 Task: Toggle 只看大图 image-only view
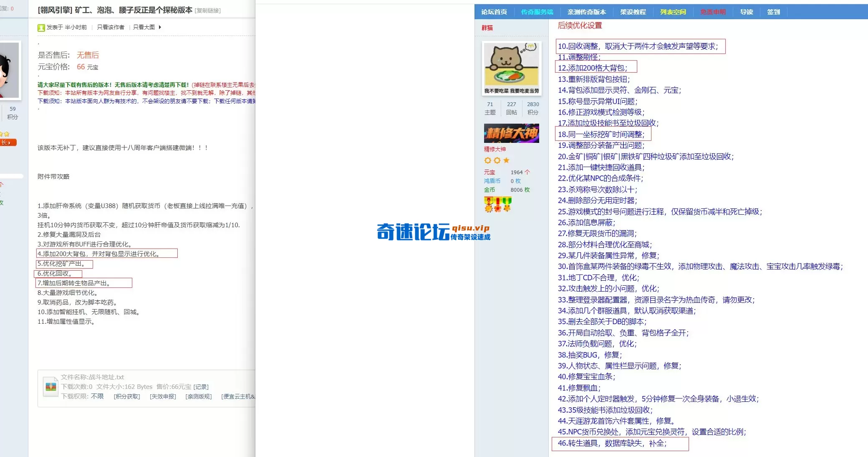click(x=144, y=27)
